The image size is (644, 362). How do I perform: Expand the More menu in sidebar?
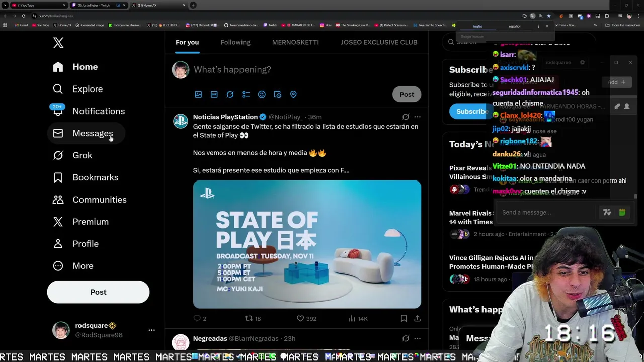click(73, 266)
